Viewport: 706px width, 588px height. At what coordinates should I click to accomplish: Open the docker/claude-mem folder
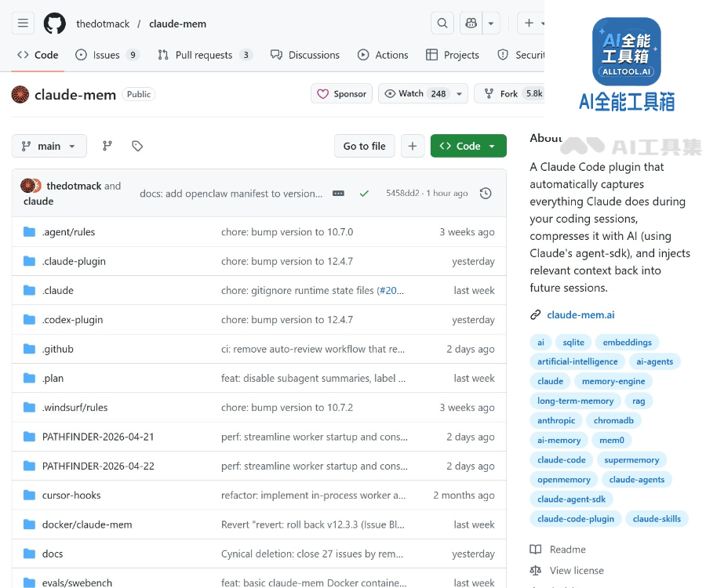pyautogui.click(x=87, y=524)
